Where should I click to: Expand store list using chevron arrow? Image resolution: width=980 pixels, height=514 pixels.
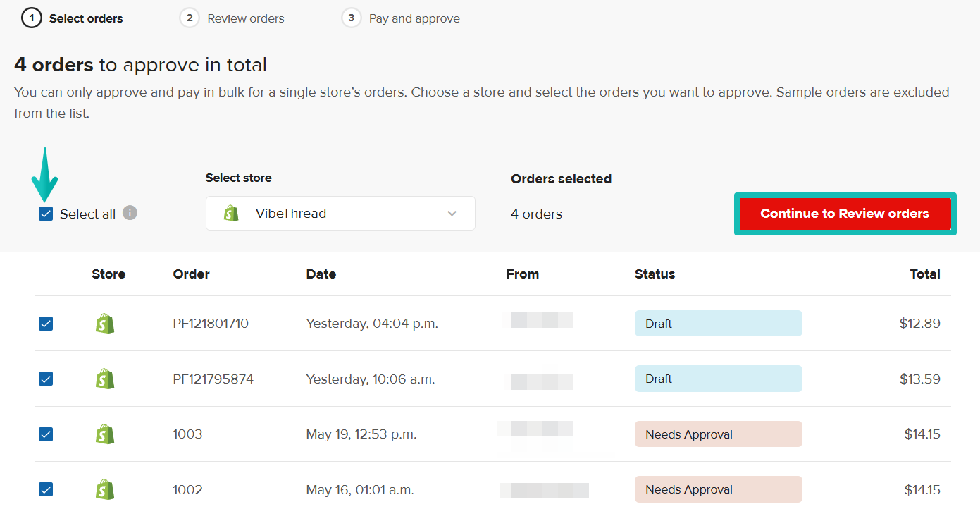point(452,214)
